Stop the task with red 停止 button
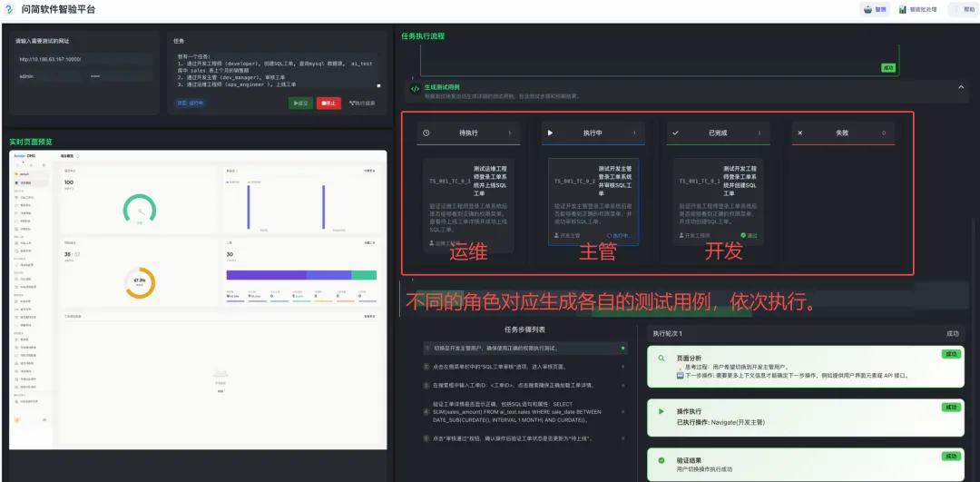Viewport: 980px width, 482px height. pyautogui.click(x=328, y=103)
